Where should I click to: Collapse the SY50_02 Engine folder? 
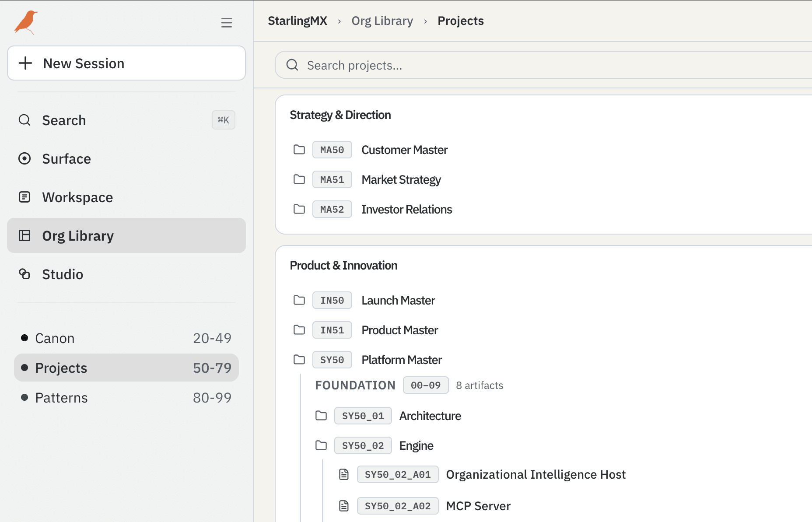[321, 445]
